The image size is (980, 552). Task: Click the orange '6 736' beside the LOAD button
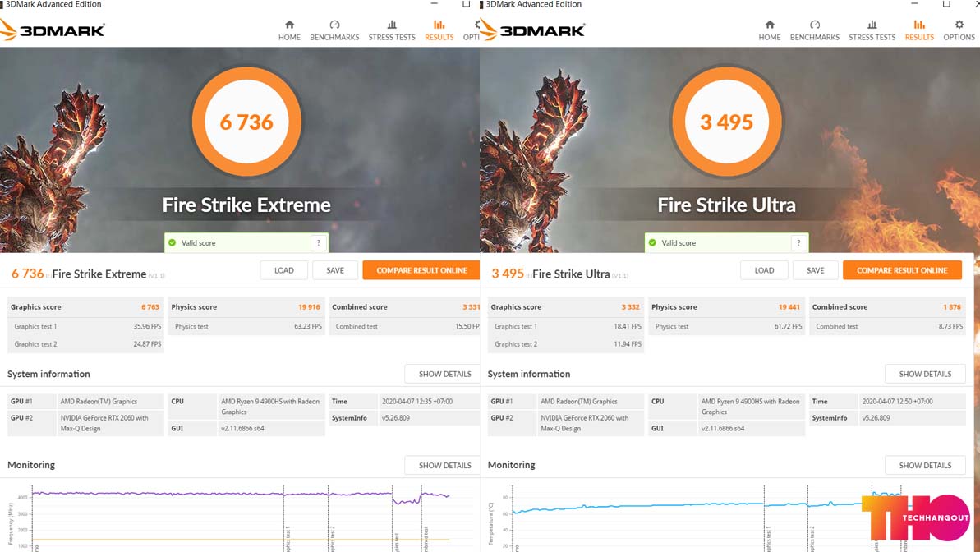(x=27, y=274)
